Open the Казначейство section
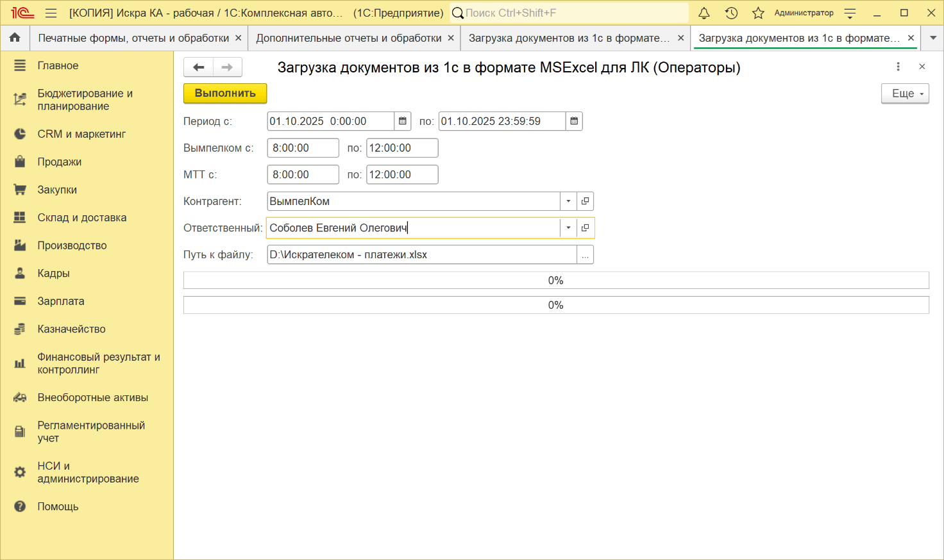The width and height of the screenshot is (944, 560). pos(71,329)
